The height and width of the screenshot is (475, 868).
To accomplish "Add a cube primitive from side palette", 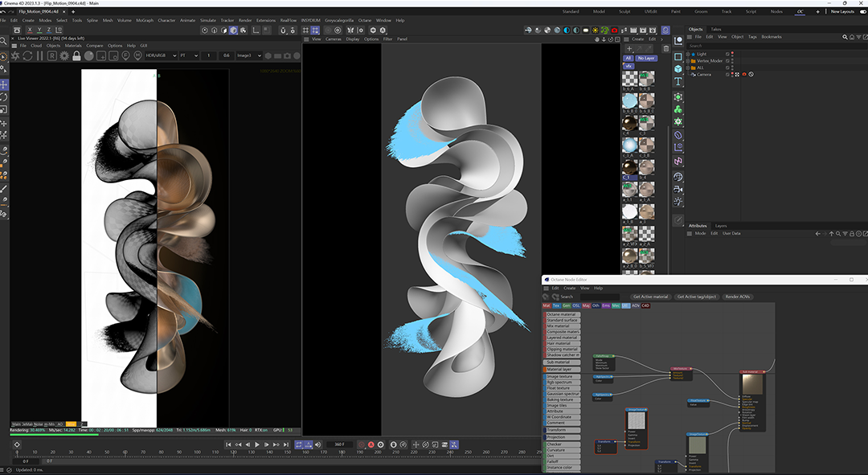I will pos(678,68).
